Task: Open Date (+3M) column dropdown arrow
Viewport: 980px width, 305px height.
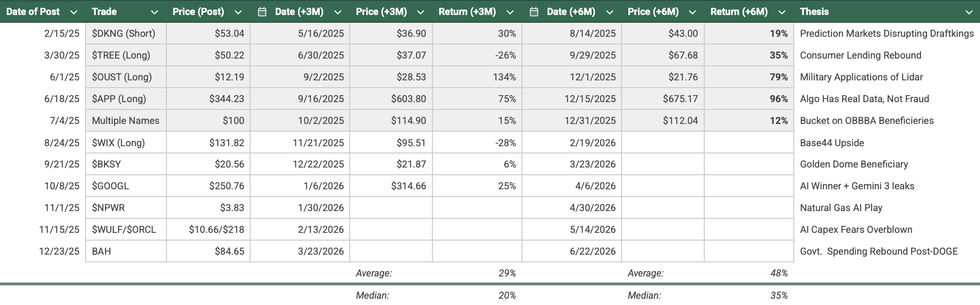Action: pyautogui.click(x=338, y=12)
